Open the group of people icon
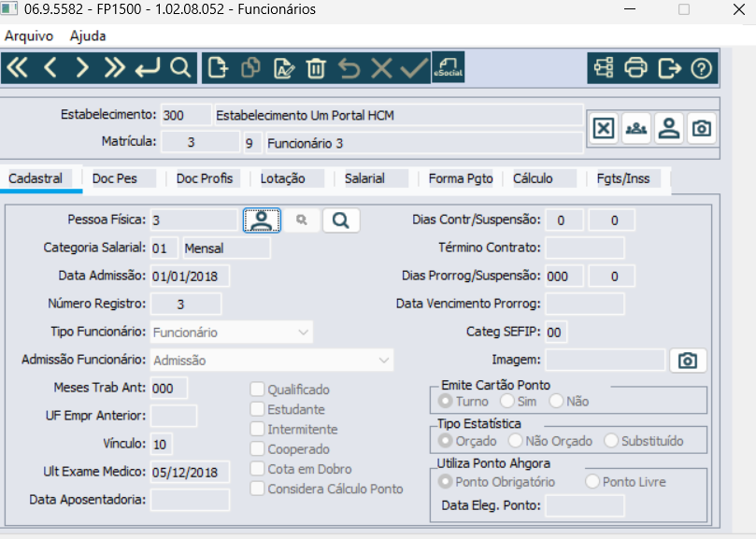This screenshot has width=756, height=539. (x=636, y=128)
